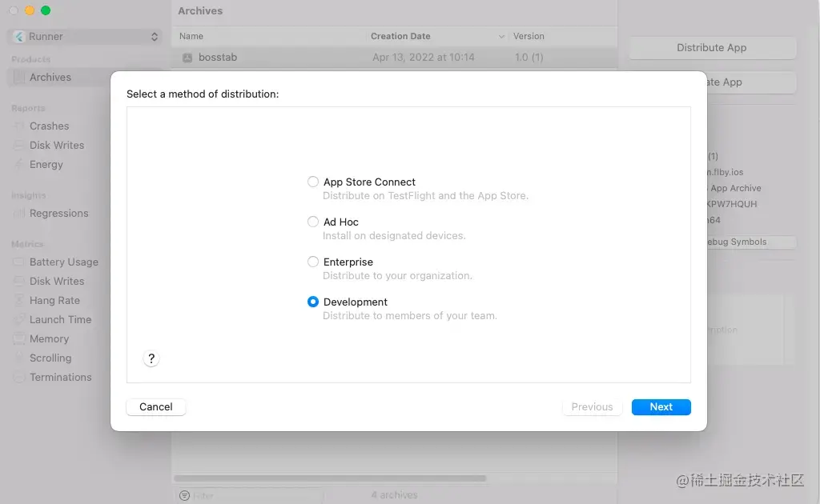This screenshot has height=504, width=820.
Task: Open Energy report in sidebar
Action: pyautogui.click(x=46, y=165)
